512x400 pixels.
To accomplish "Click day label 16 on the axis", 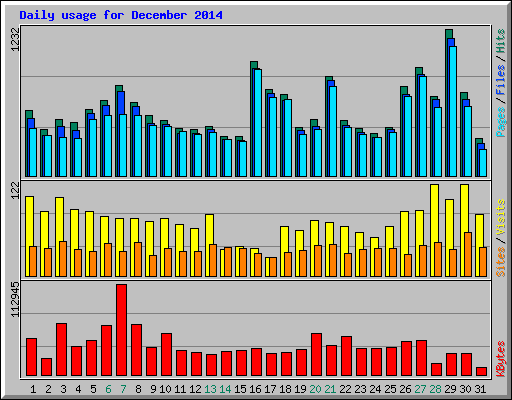I will pos(255,389).
